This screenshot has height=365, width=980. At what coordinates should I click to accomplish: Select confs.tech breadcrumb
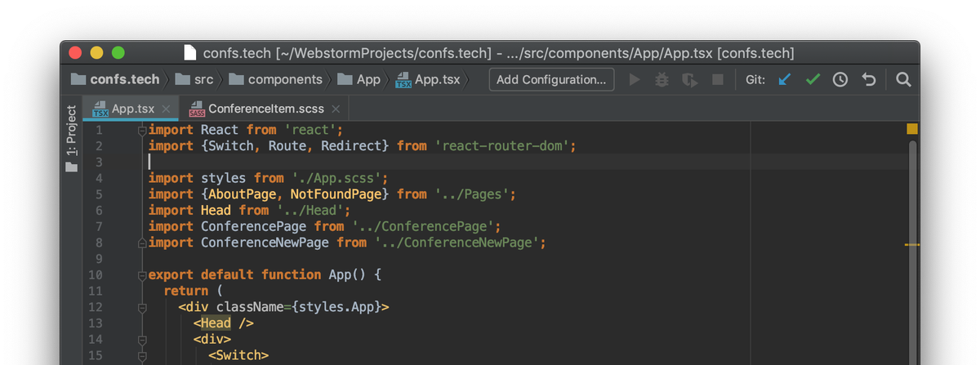coord(115,79)
